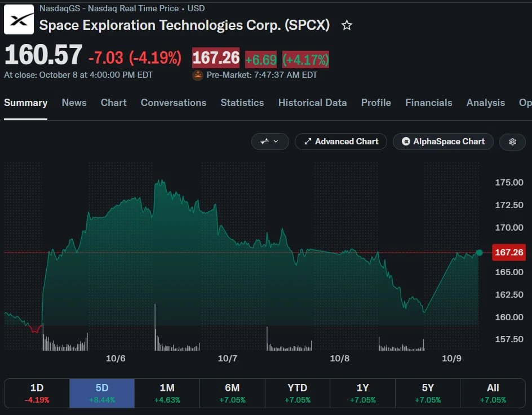This screenshot has height=415, width=532.
Task: Click the +6.69 pre-market change
Action: point(261,60)
